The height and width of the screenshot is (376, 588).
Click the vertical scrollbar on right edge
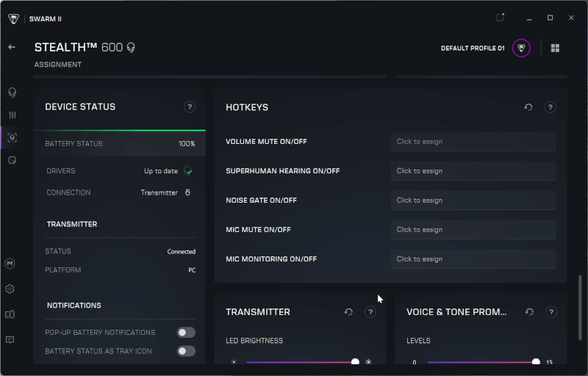[x=580, y=308]
